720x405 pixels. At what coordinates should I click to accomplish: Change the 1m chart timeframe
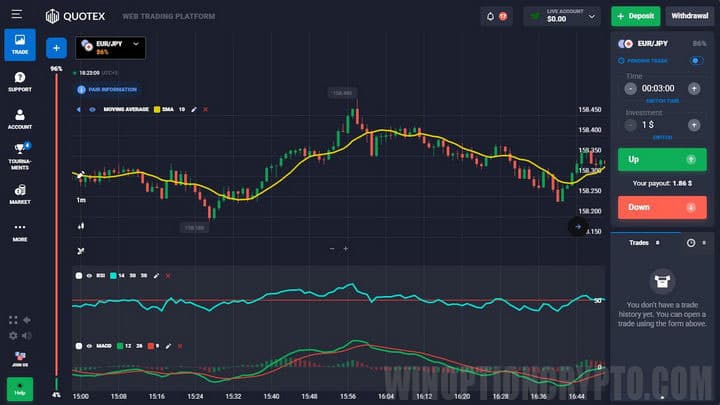click(81, 200)
